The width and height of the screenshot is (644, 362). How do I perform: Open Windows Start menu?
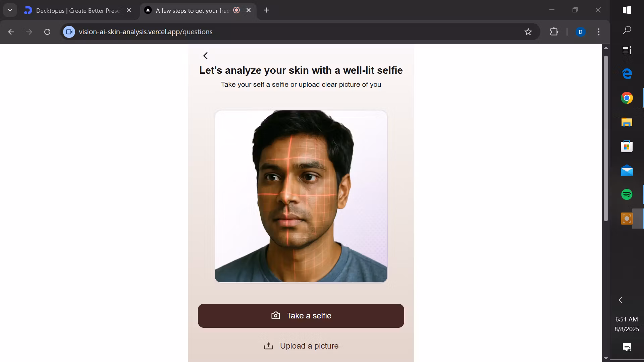click(x=627, y=10)
